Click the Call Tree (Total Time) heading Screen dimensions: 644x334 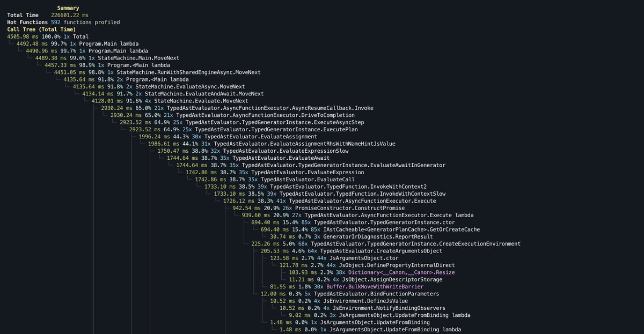(41, 29)
